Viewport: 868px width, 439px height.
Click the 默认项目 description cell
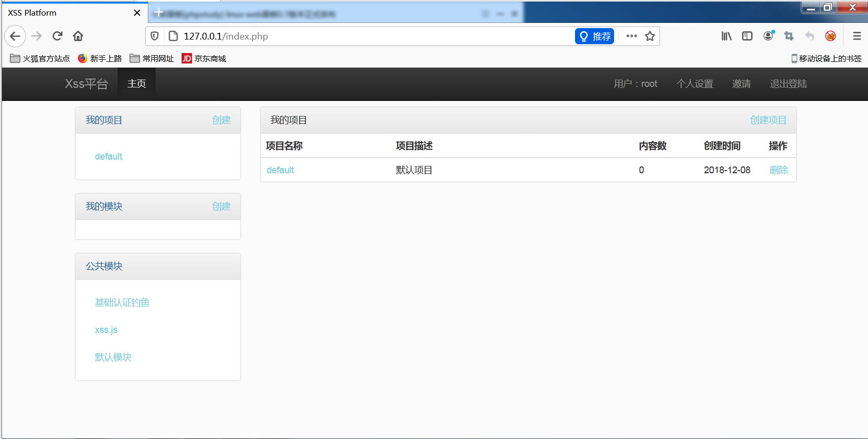[414, 170]
